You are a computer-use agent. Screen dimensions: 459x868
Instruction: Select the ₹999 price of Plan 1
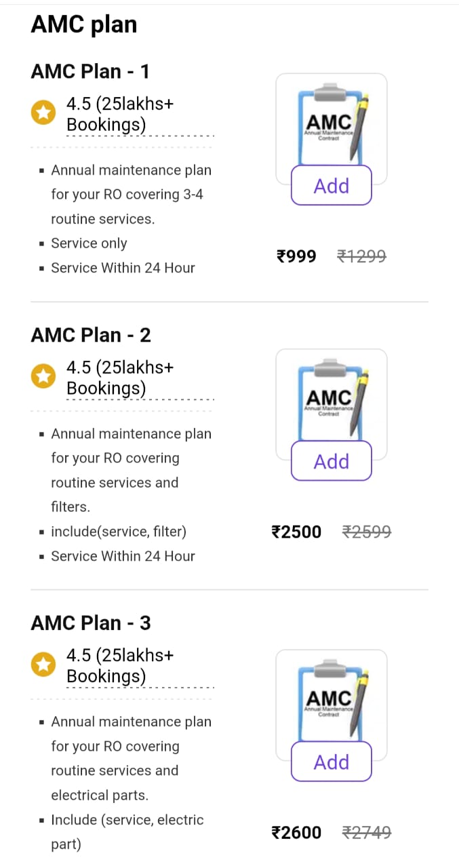(296, 256)
